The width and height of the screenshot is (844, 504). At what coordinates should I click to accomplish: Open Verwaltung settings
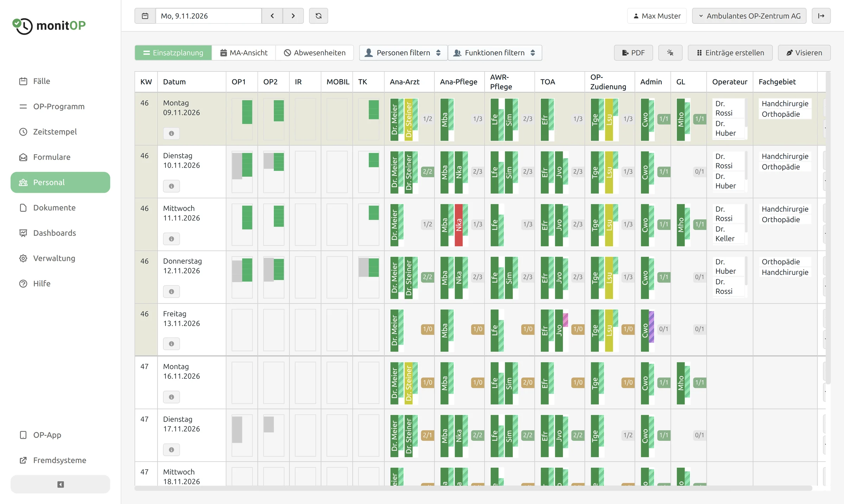click(60, 258)
